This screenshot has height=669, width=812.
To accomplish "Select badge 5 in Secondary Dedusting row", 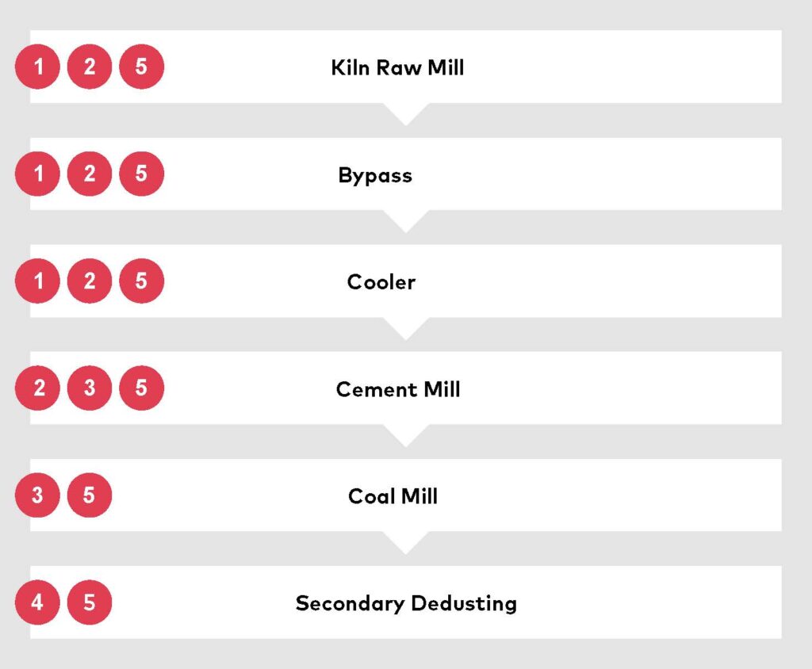I will (x=90, y=602).
